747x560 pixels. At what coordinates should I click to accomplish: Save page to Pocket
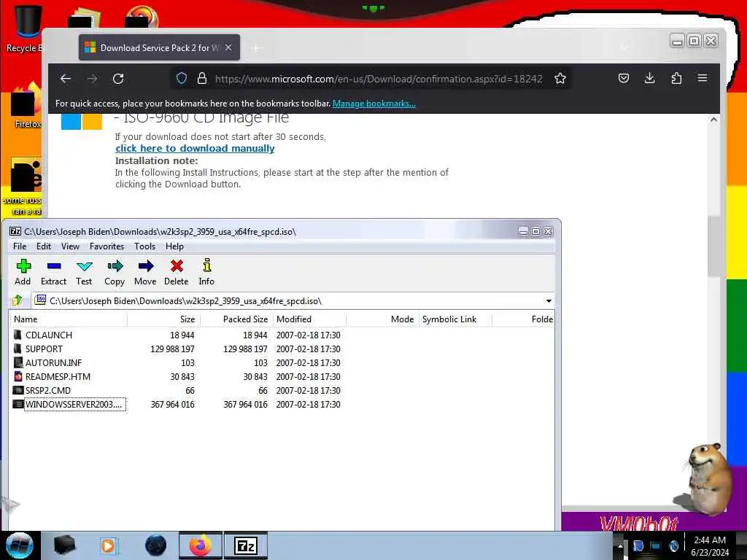pos(624,78)
